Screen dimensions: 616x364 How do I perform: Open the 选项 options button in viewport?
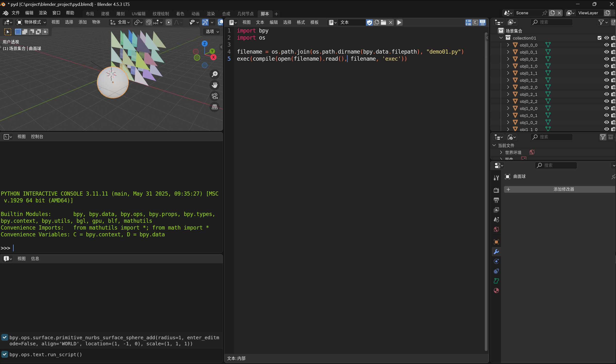click(212, 32)
